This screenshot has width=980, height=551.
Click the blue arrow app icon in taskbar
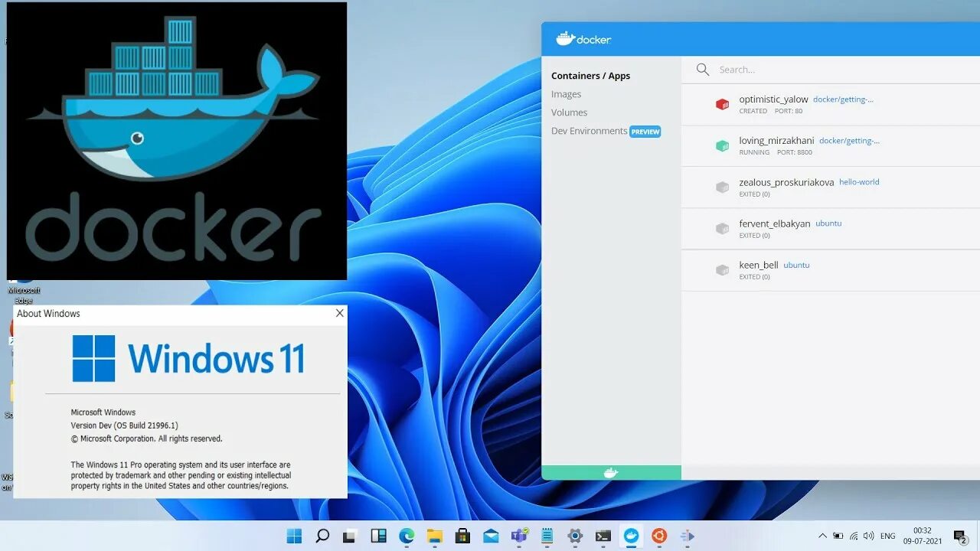point(687,536)
